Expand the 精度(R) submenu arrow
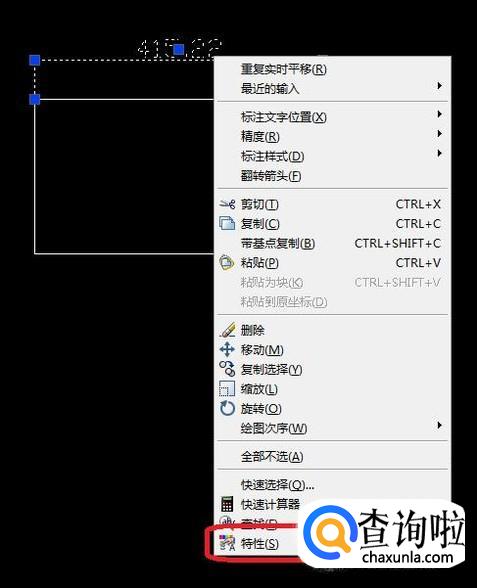This screenshot has height=588, width=477. 440,134
